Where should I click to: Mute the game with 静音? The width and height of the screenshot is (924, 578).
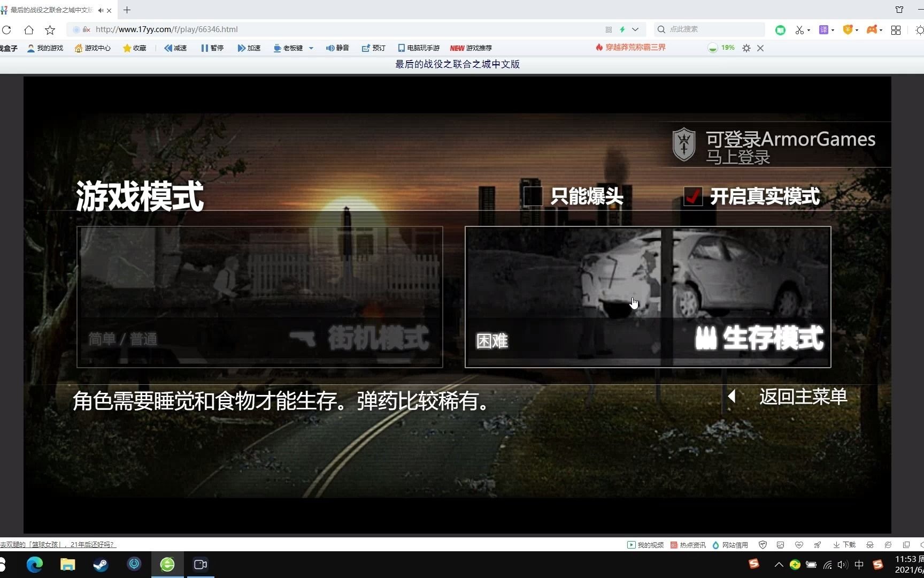(337, 48)
